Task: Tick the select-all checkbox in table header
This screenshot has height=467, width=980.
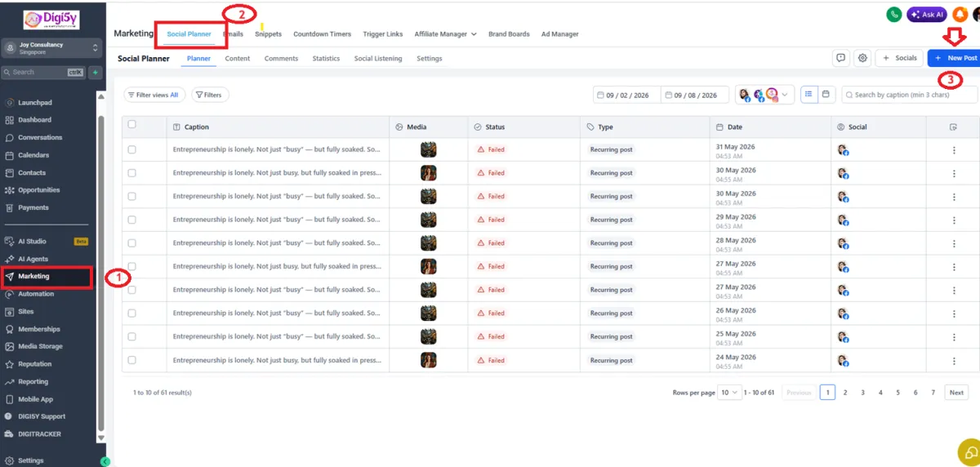Action: point(131,125)
